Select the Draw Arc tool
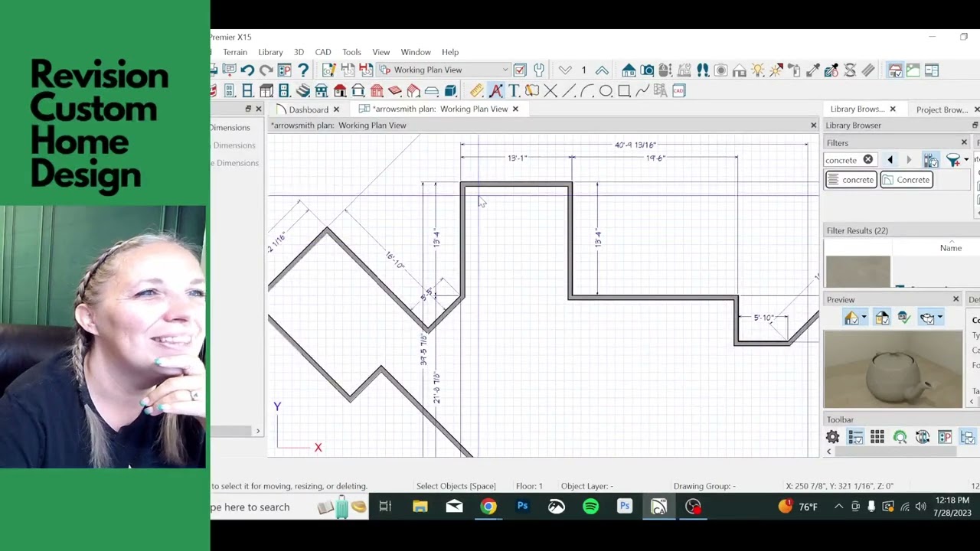The height and width of the screenshot is (551, 980). pyautogui.click(x=586, y=90)
